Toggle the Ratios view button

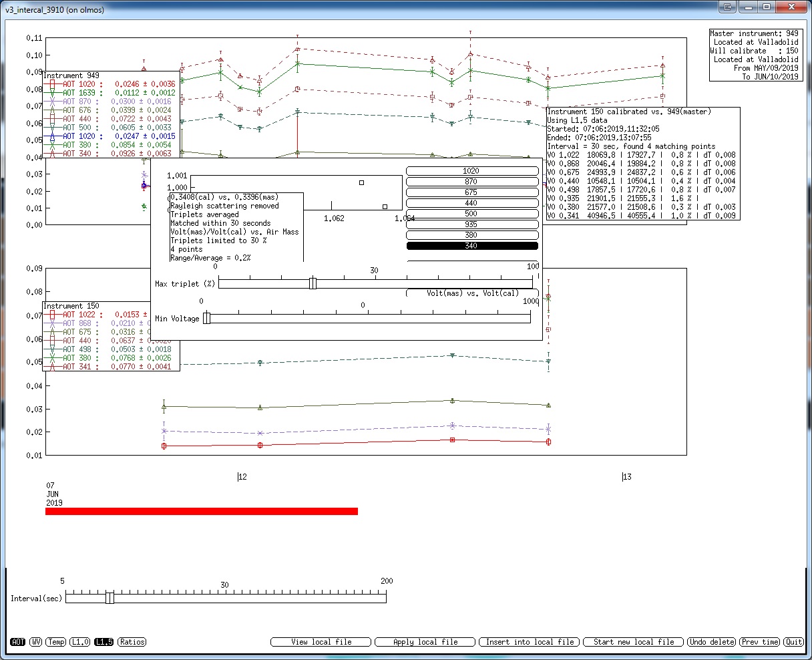tap(132, 642)
